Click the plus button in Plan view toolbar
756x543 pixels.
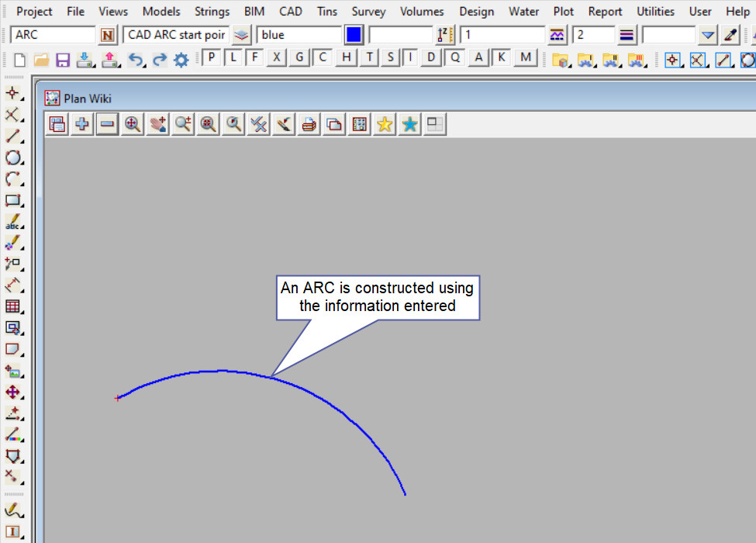[x=81, y=124]
